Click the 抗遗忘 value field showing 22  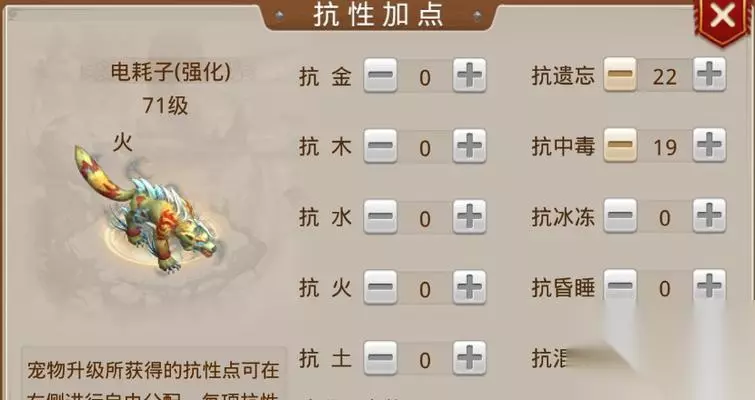[665, 76]
